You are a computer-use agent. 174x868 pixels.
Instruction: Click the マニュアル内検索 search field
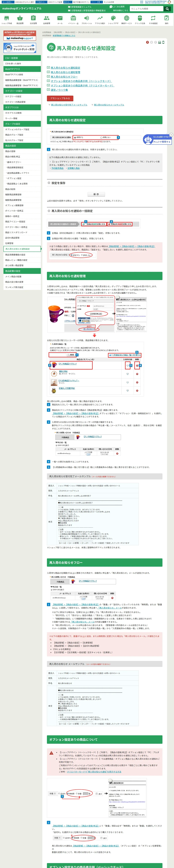point(146,9)
